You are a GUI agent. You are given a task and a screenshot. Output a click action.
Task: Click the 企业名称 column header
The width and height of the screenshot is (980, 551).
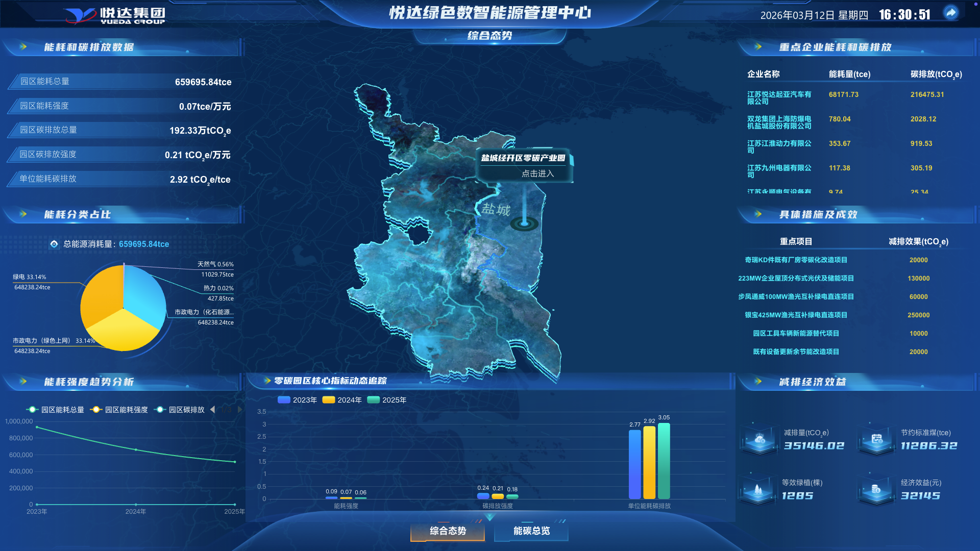tap(763, 74)
